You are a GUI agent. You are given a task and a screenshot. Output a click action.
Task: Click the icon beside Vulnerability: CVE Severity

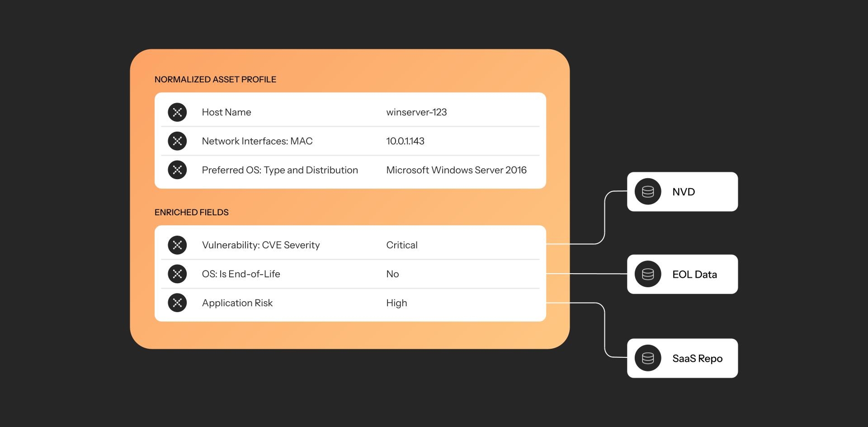[177, 245]
